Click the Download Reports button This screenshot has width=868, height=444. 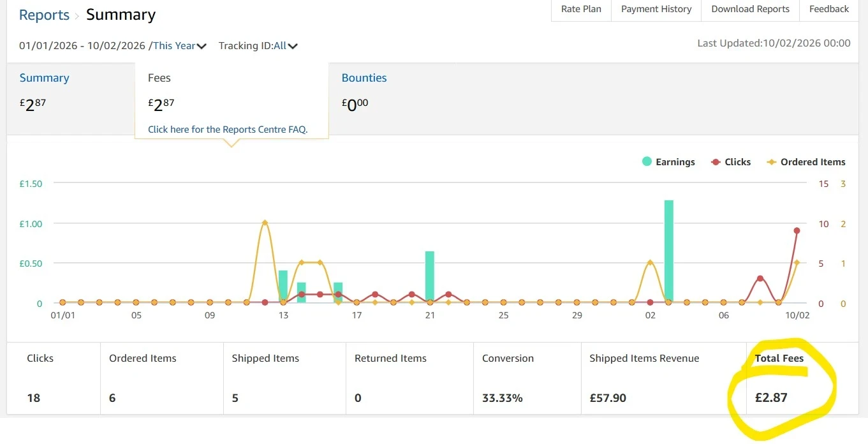pos(750,10)
